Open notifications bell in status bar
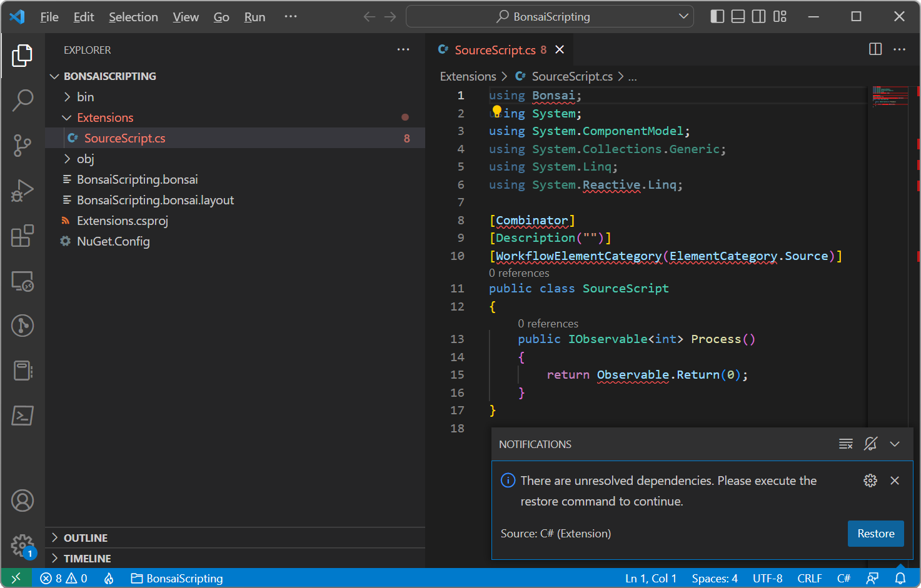This screenshot has width=921, height=588. [900, 579]
